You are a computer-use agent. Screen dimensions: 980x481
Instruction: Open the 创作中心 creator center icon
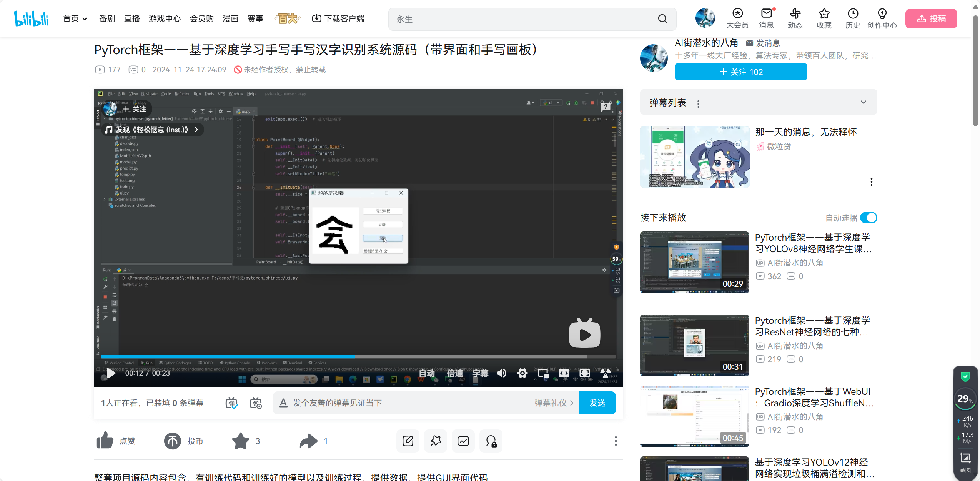(x=882, y=18)
